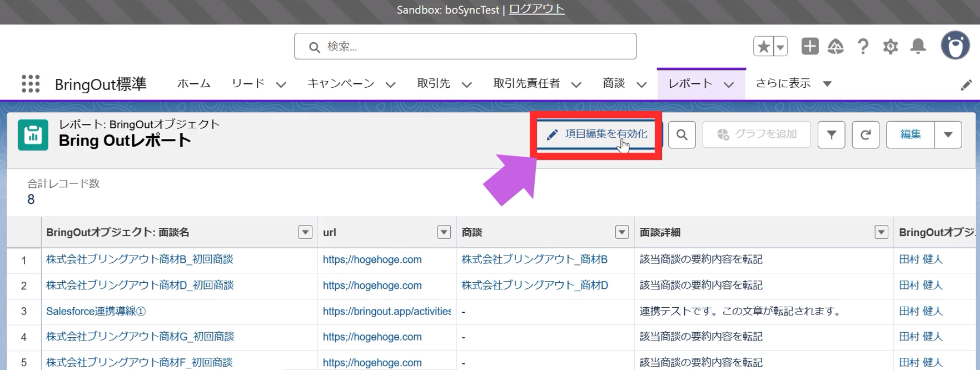
Task: Open 株式会社ブリングアウト商材F_初回商談 record
Action: pyautogui.click(x=140, y=362)
